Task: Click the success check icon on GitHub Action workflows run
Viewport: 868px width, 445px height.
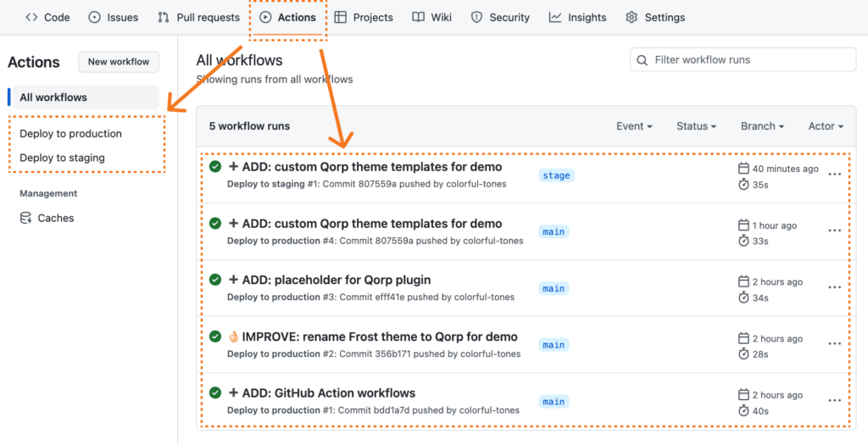Action: (x=215, y=392)
